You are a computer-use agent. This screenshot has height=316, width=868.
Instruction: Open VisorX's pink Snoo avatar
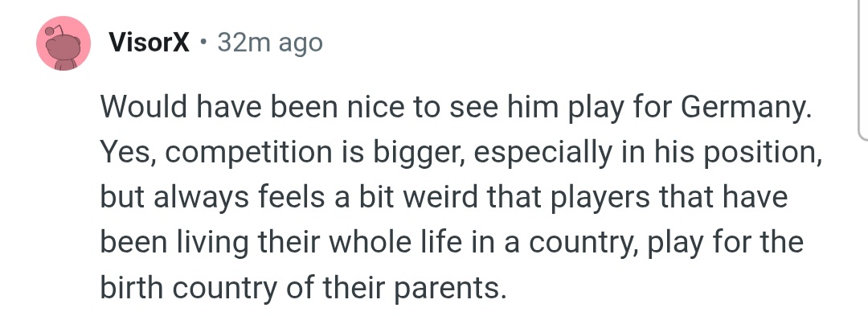pos(63,43)
